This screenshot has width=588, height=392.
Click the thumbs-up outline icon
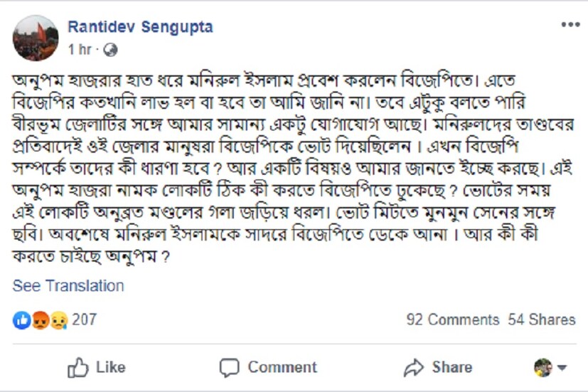(x=77, y=368)
